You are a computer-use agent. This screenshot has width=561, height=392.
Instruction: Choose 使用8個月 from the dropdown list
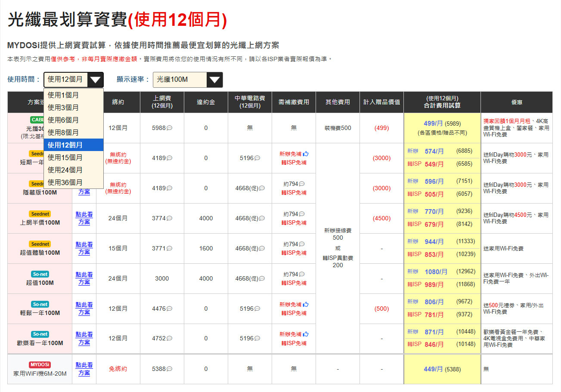pyautogui.click(x=74, y=133)
